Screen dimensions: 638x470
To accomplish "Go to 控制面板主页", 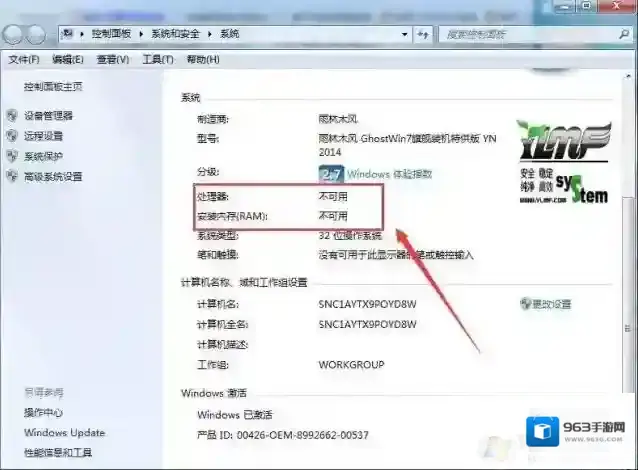I will click(x=53, y=86).
